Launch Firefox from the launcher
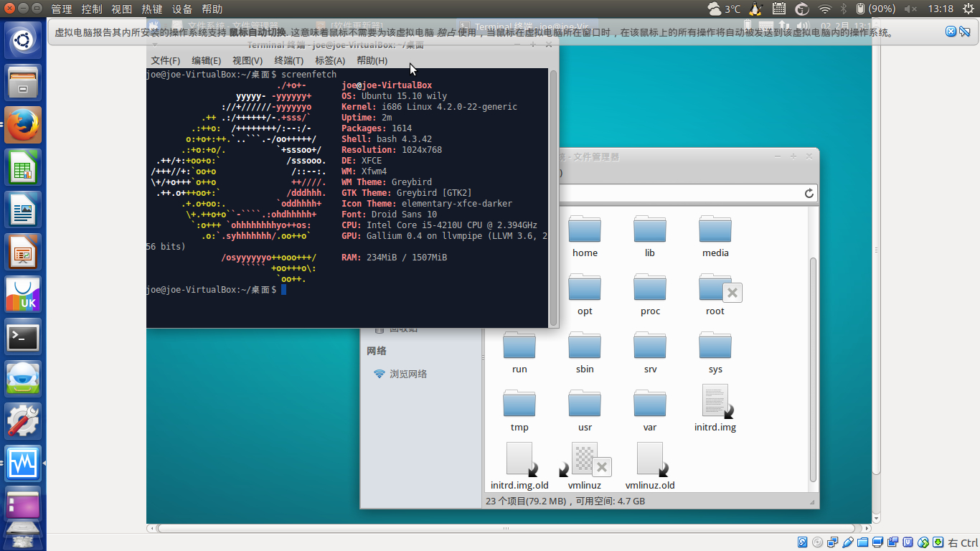This screenshot has height=551, width=980. pyautogui.click(x=24, y=125)
